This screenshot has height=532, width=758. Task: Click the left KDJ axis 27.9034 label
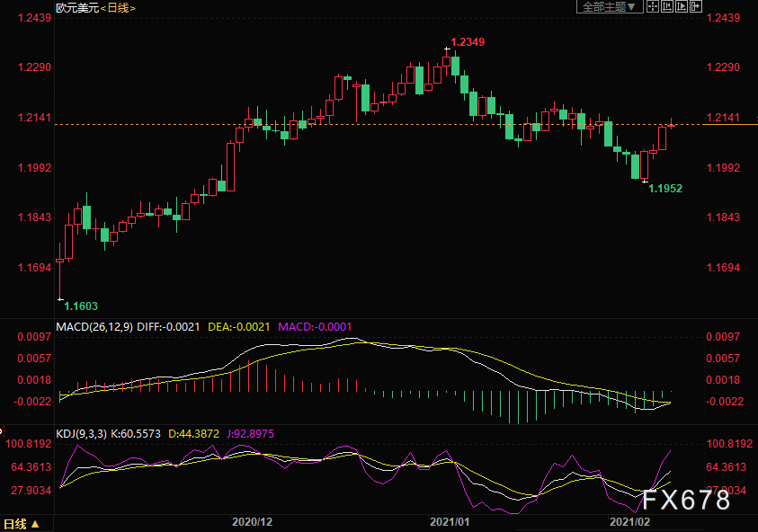tap(31, 491)
